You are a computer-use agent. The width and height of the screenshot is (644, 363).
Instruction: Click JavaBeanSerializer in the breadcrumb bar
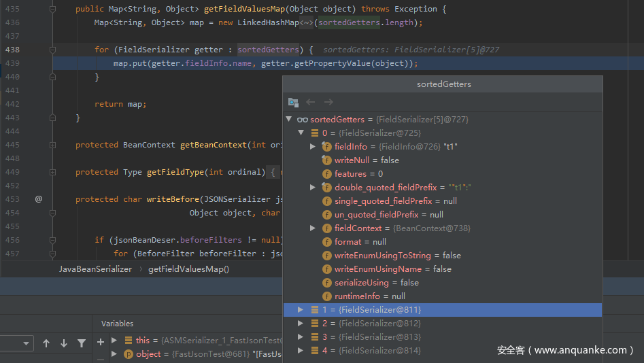[x=95, y=269]
